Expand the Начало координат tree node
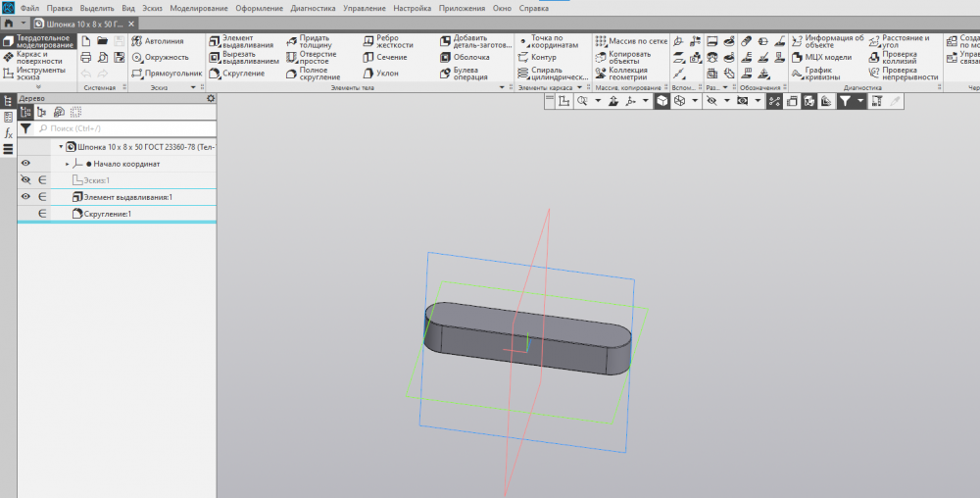 point(68,164)
